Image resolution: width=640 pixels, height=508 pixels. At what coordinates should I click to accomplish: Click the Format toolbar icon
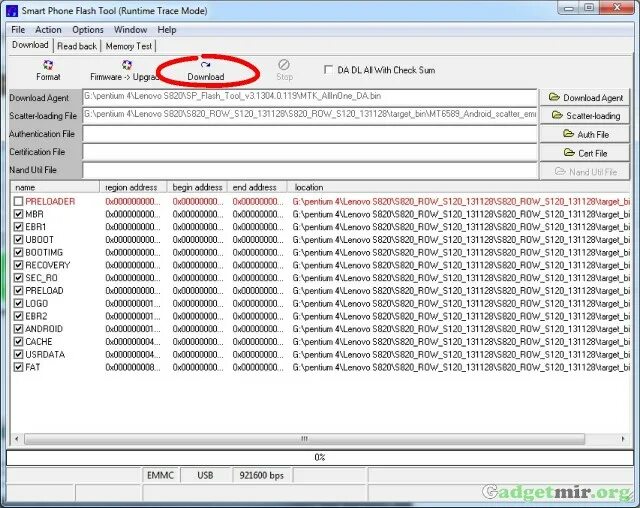[48, 65]
